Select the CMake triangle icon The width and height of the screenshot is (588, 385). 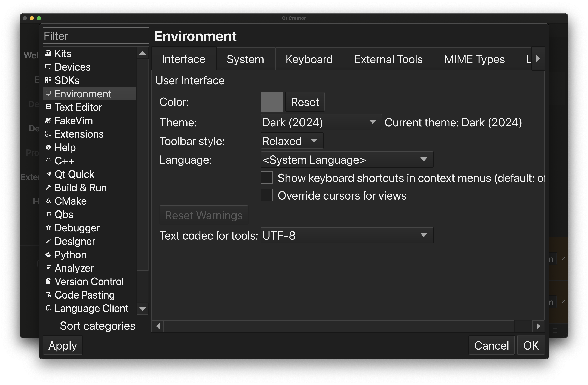[48, 201]
